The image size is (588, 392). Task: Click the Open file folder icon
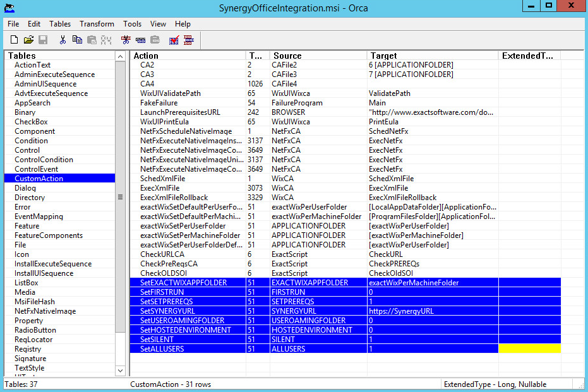click(x=28, y=40)
